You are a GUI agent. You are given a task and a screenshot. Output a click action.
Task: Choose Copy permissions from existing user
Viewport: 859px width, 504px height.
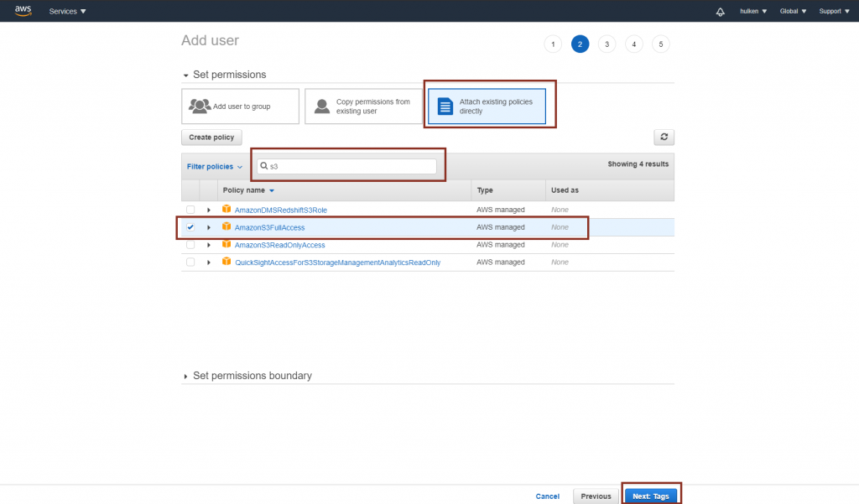(362, 107)
